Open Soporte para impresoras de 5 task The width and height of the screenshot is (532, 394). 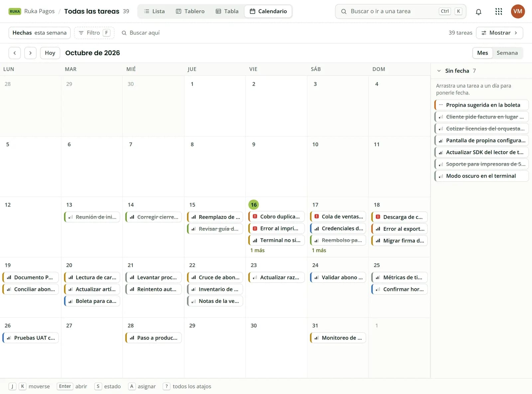481,164
